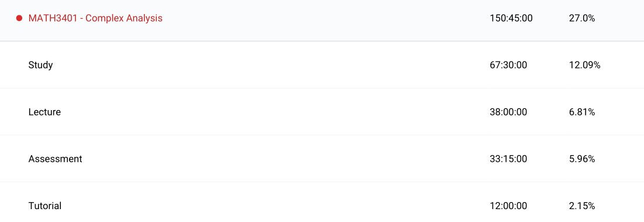Click the Tutorial label text

pos(45,206)
